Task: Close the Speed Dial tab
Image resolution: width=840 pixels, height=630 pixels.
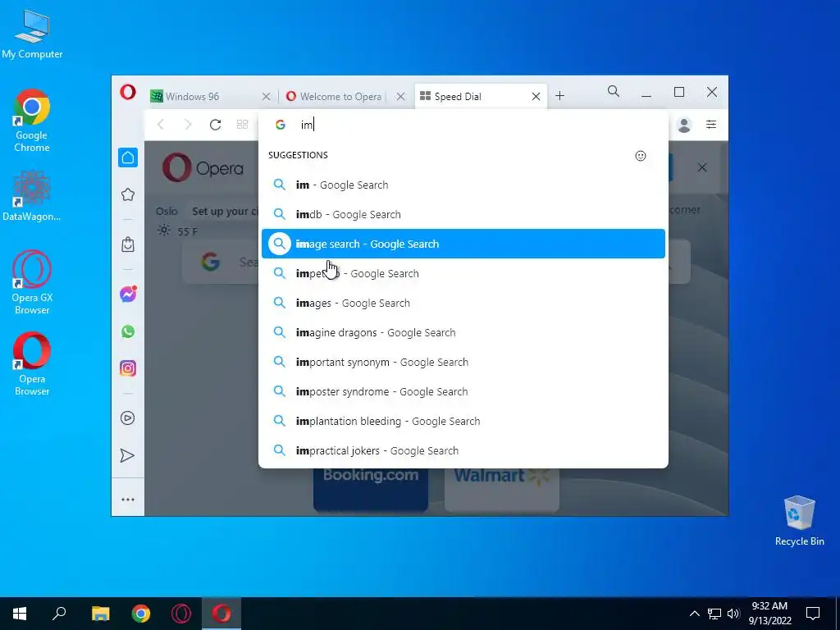Action: pyautogui.click(x=536, y=97)
